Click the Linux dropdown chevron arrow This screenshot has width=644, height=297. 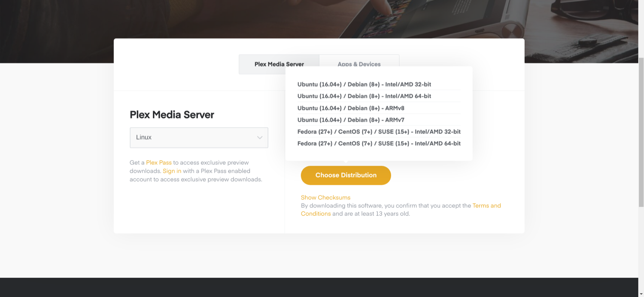260,138
